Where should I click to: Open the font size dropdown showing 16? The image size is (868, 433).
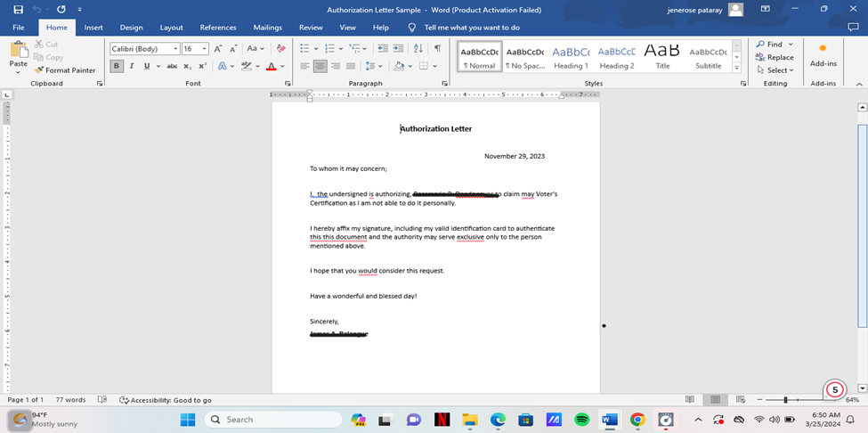[x=204, y=49]
